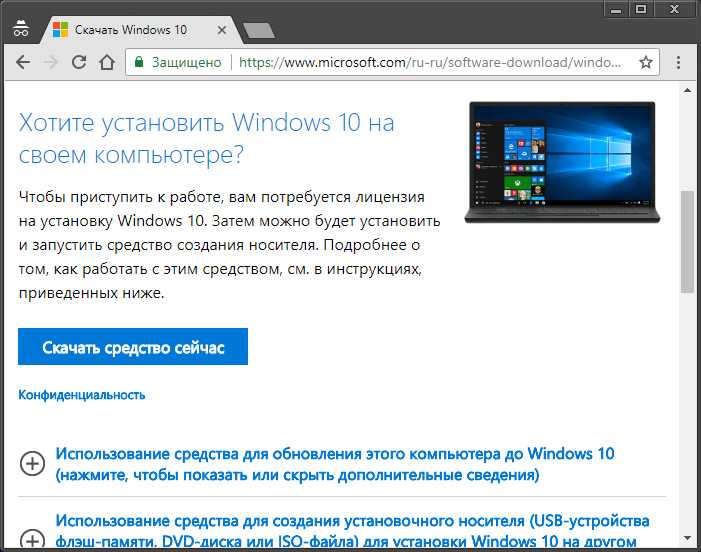Click the incognito mode icon
701x552 pixels.
[x=21, y=29]
